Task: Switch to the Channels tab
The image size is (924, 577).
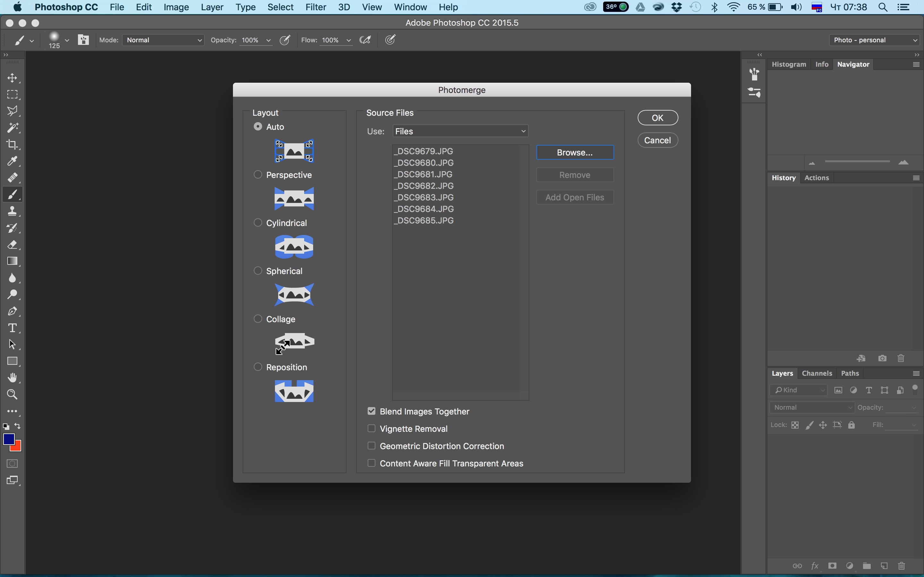Action: (x=817, y=373)
